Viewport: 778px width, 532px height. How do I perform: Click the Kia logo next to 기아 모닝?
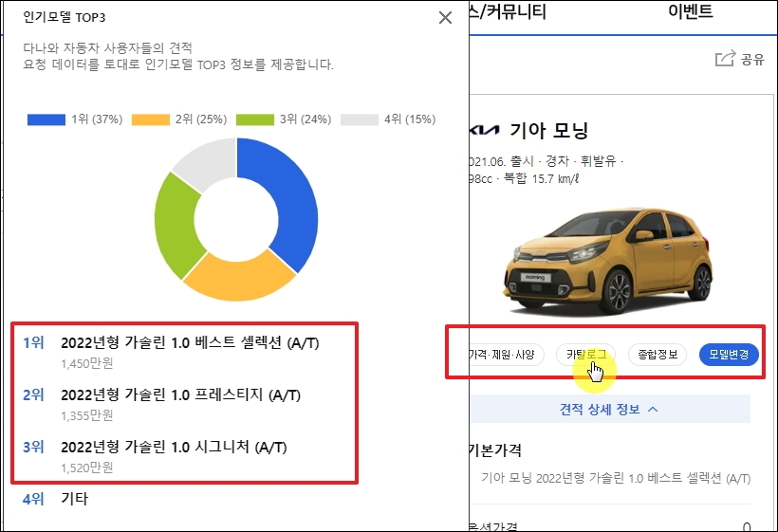click(485, 131)
